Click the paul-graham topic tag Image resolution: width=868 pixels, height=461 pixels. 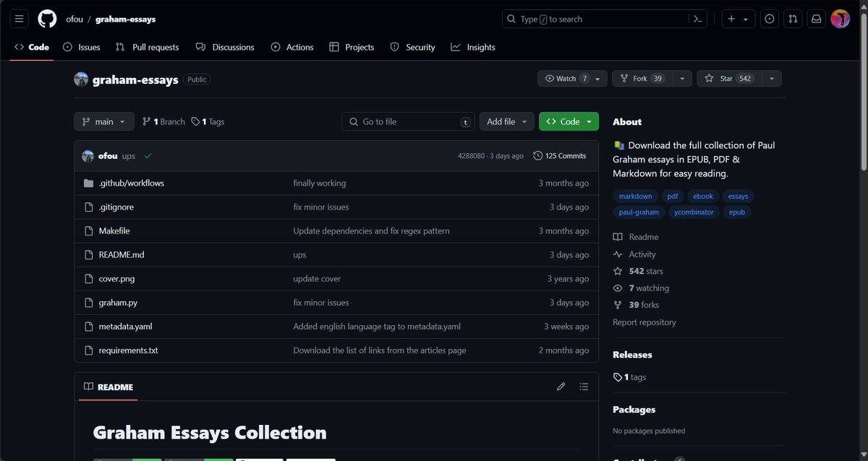click(x=639, y=212)
